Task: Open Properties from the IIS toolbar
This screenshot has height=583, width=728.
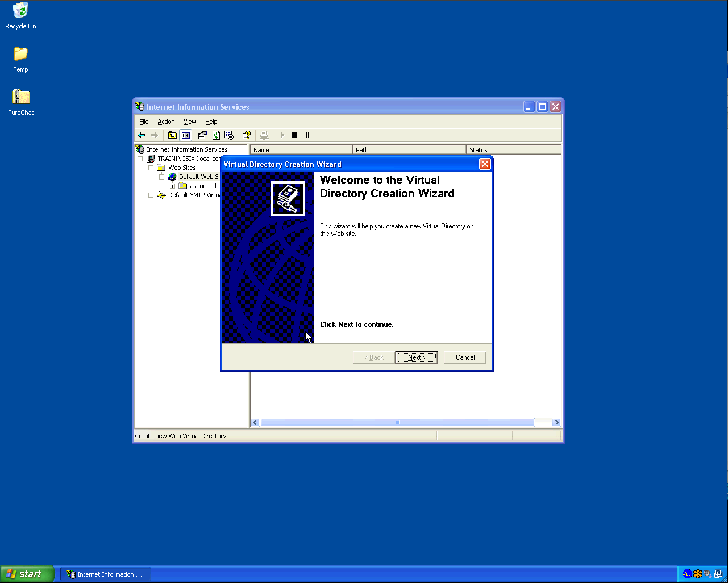Action: coord(202,135)
